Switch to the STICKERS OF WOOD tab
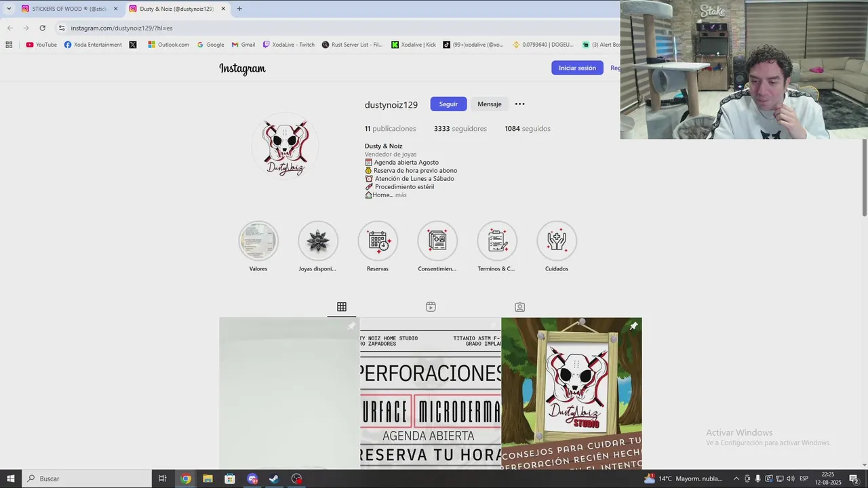The image size is (868, 488). pos(69,9)
